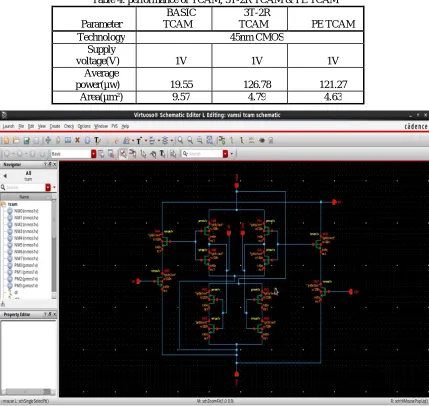Open the File menu

[x=21, y=126]
